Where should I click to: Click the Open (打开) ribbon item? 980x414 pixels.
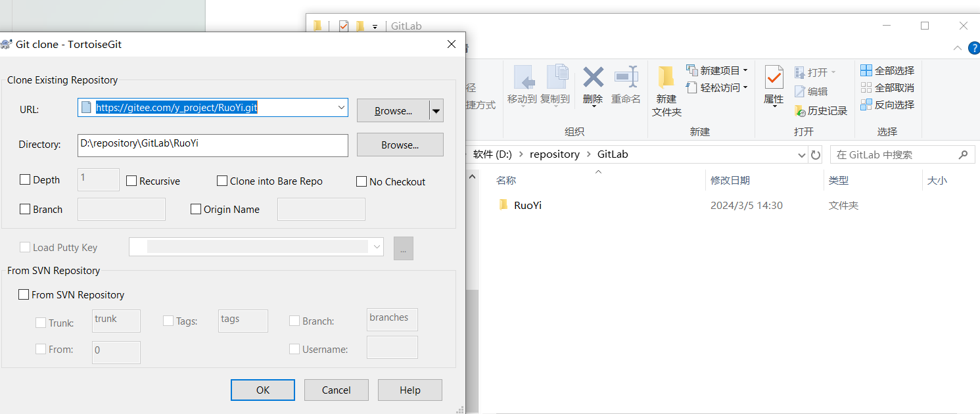pos(814,72)
